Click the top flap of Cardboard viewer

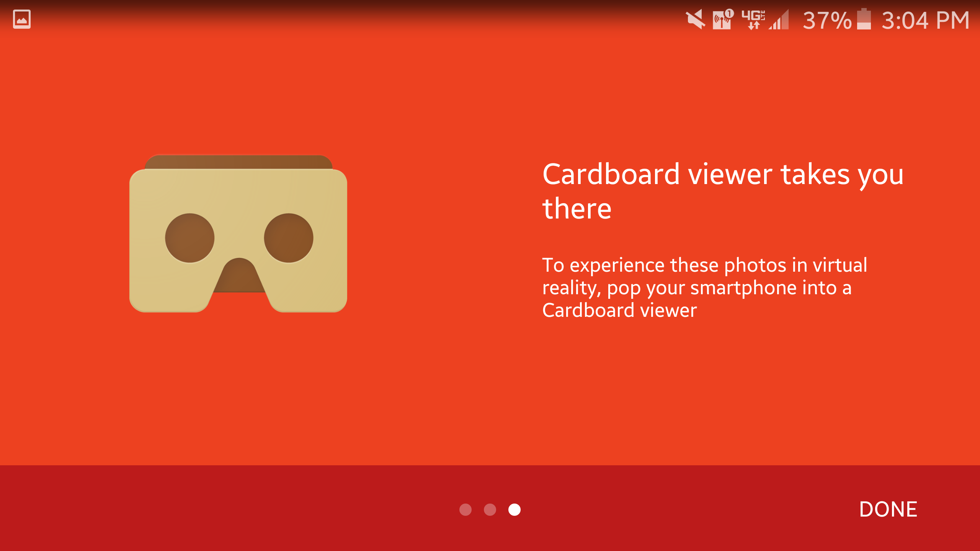pos(238,161)
